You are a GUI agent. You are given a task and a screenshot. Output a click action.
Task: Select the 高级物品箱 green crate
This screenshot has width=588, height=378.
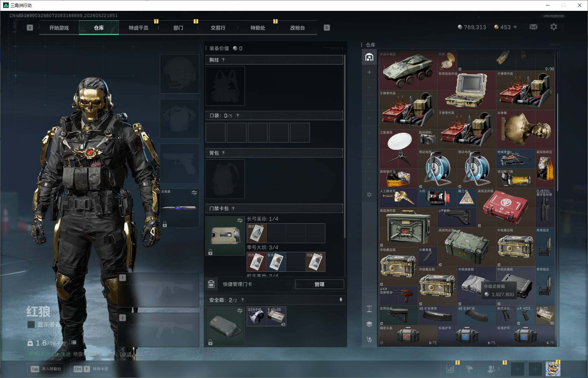coord(467,247)
